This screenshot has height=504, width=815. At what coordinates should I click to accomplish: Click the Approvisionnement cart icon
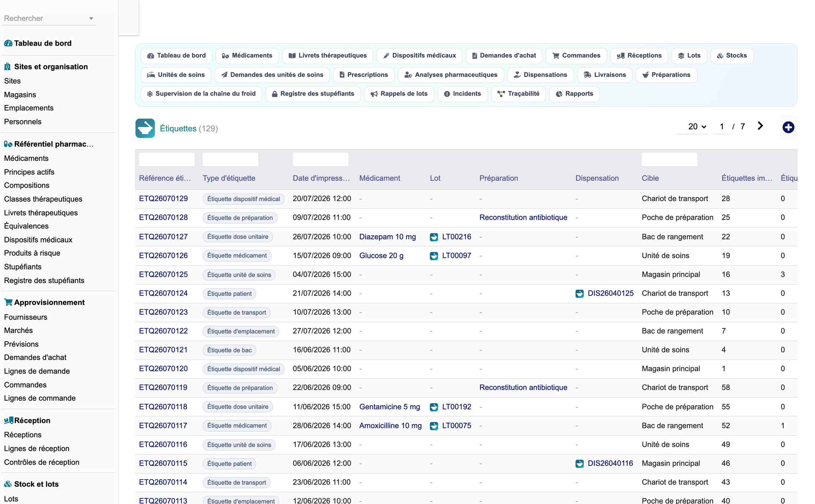[x=8, y=302]
